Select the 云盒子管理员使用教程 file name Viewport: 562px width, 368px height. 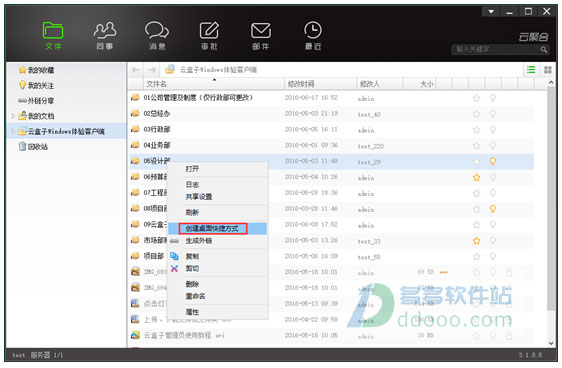pos(184,335)
